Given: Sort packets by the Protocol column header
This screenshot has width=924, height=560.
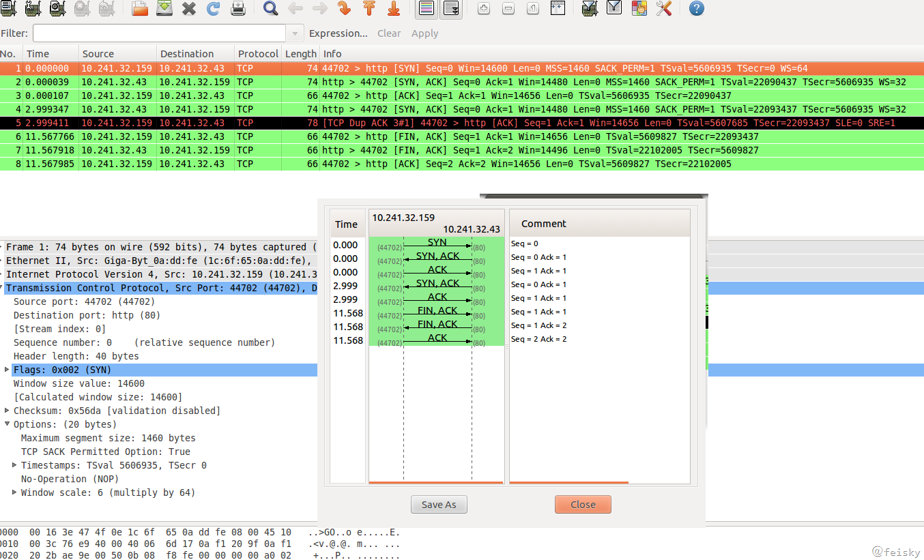Looking at the screenshot, I should (257, 54).
